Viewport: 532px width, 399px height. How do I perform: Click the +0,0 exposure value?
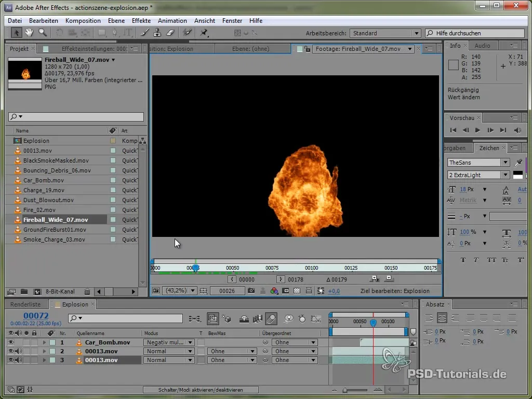(x=334, y=291)
